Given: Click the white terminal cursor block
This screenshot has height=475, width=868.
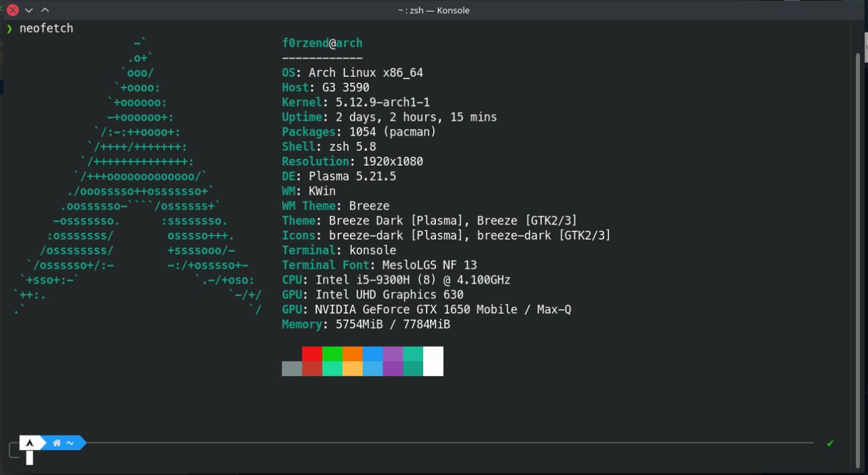Looking at the screenshot, I should pyautogui.click(x=30, y=458).
